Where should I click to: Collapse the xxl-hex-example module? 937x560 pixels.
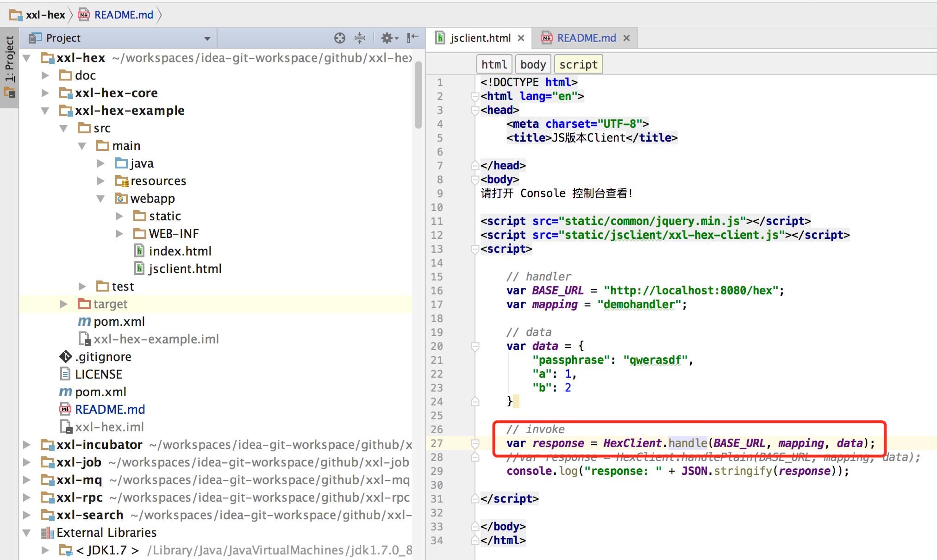point(45,111)
